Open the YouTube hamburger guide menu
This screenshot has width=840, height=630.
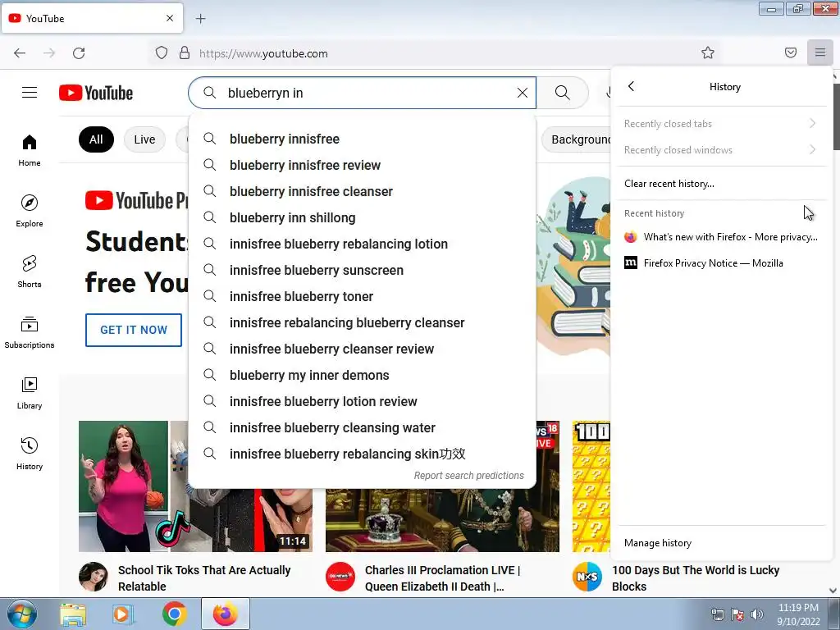click(30, 93)
